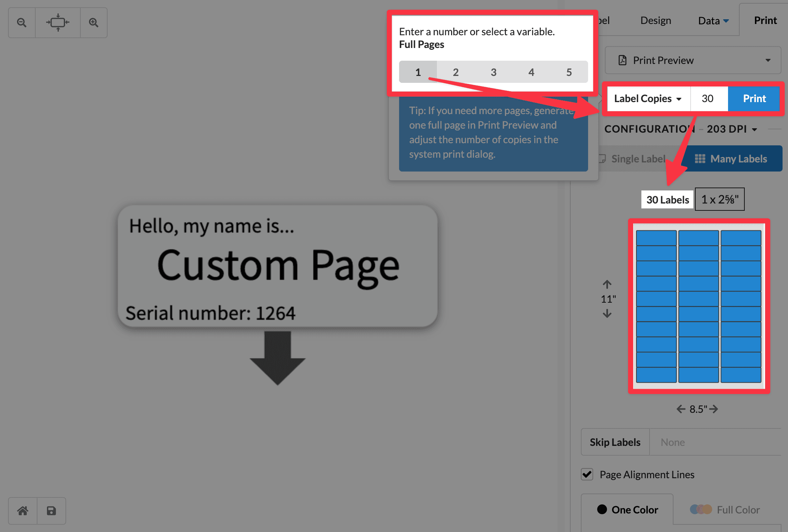
Task: Click the Print Preview document icon
Action: click(623, 60)
